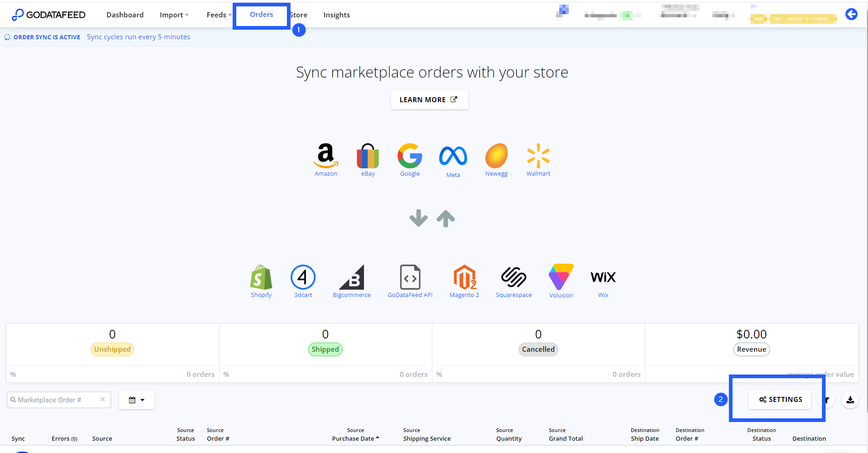Sort by Source Status column header
The width and height of the screenshot is (868, 453).
click(186, 435)
